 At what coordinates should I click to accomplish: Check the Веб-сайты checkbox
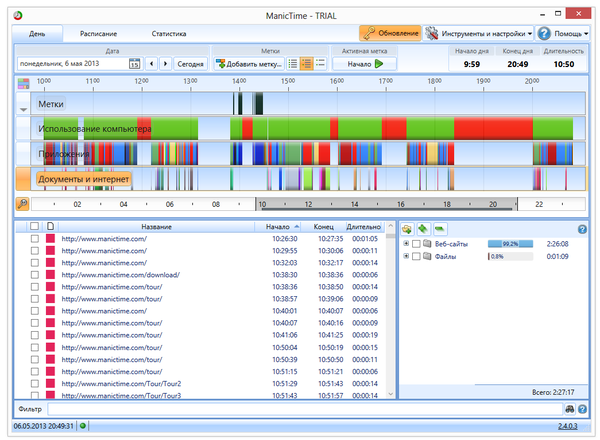coord(416,244)
